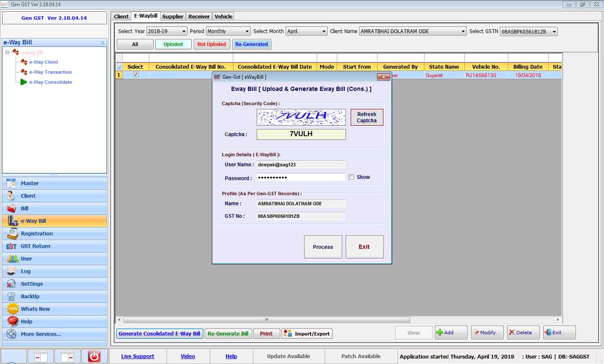This screenshot has width=604, height=364.
Task: Toggle the Show password checkbox
Action: (x=351, y=177)
